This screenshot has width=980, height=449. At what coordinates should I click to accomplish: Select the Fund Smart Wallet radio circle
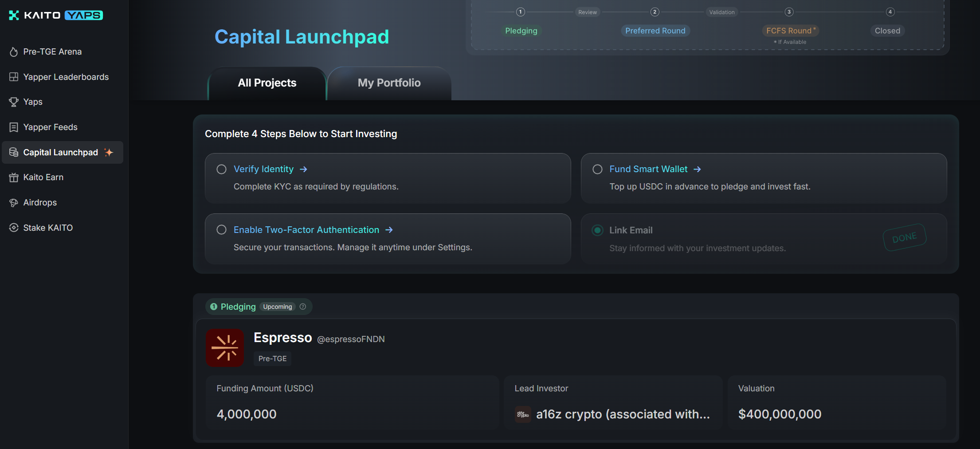pyautogui.click(x=597, y=169)
